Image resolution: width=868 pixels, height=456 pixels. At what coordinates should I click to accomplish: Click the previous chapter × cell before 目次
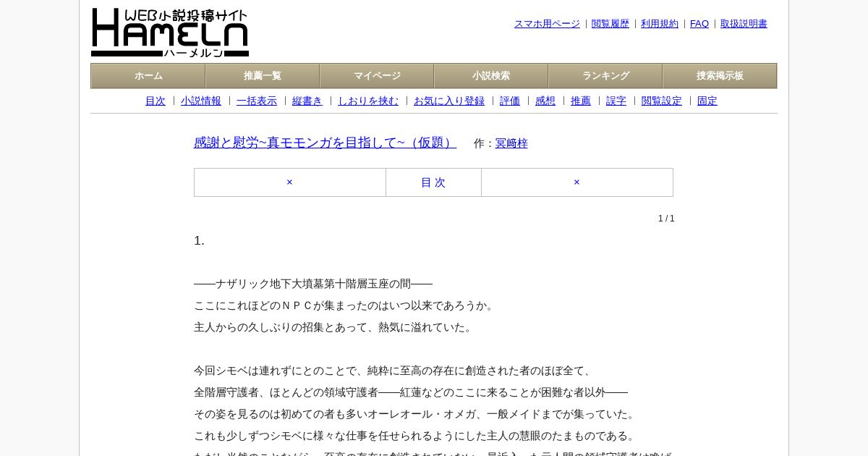click(290, 182)
